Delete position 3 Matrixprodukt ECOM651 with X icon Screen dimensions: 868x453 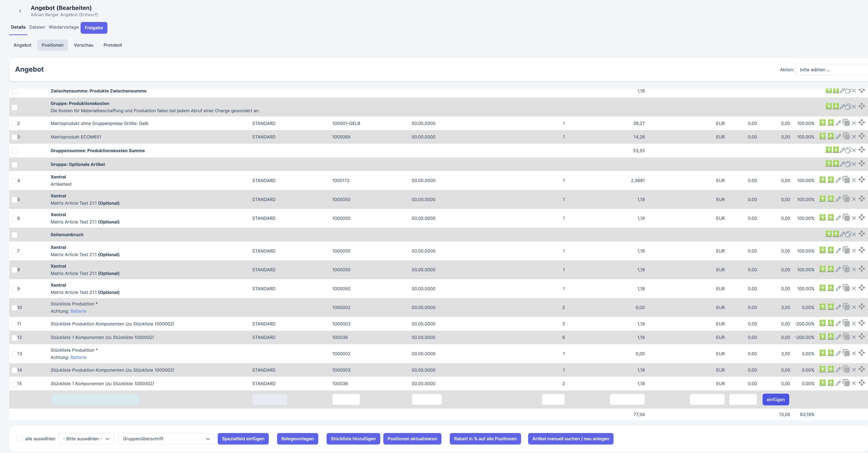tap(854, 137)
